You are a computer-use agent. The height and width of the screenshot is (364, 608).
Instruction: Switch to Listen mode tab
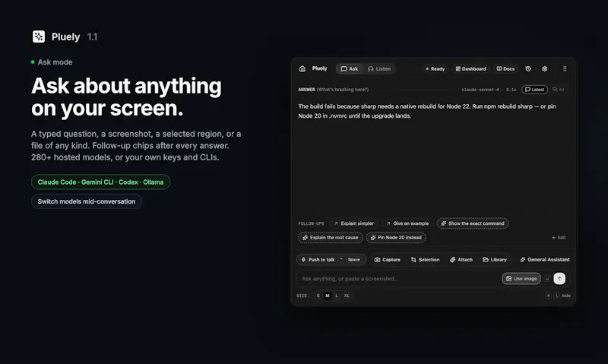(379, 68)
